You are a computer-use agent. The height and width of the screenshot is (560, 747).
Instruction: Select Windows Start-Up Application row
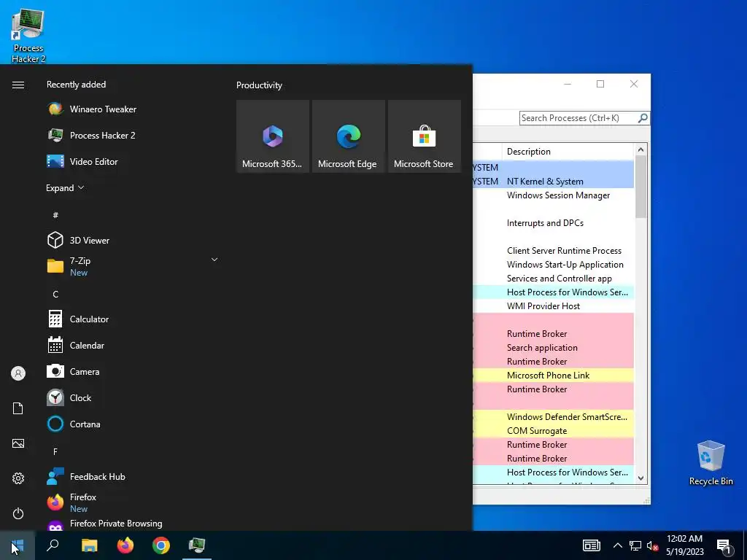[554, 264]
